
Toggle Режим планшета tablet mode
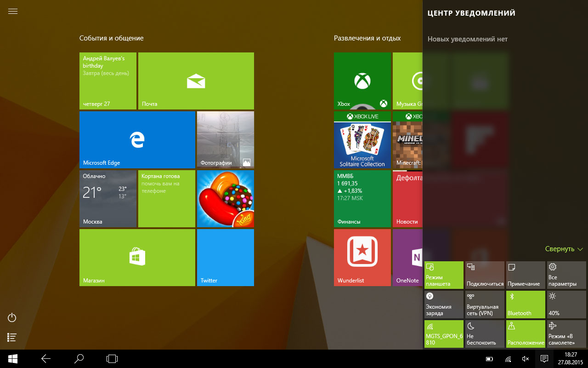pyautogui.click(x=444, y=275)
